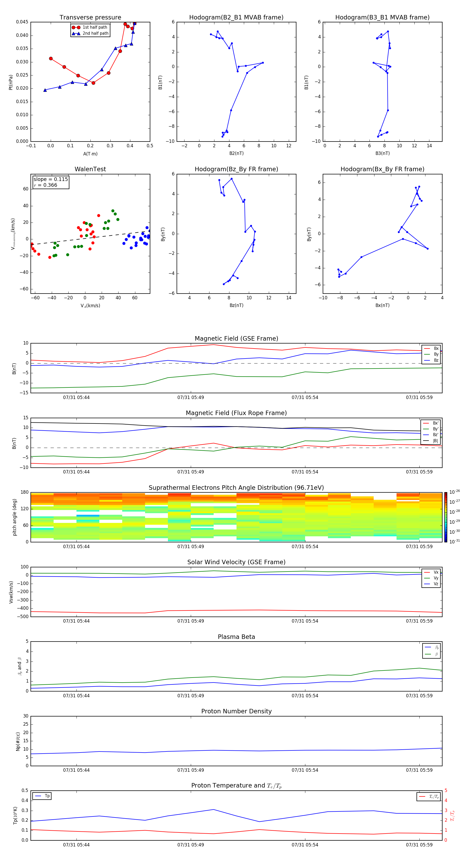The width and height of the screenshot is (473, 868).
Task: Click the "Bz(nT)" x-axis label
Action: 236,305
